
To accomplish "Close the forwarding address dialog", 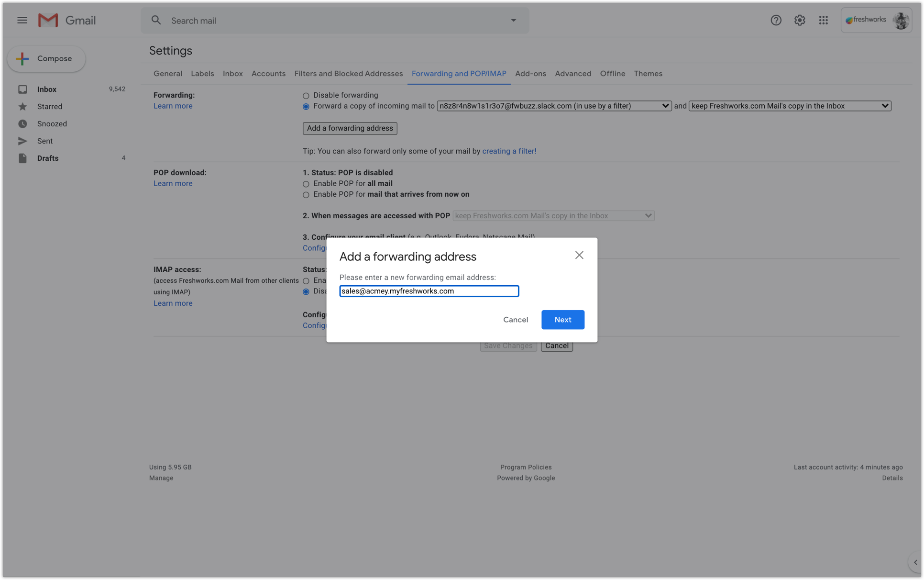I will click(x=579, y=255).
